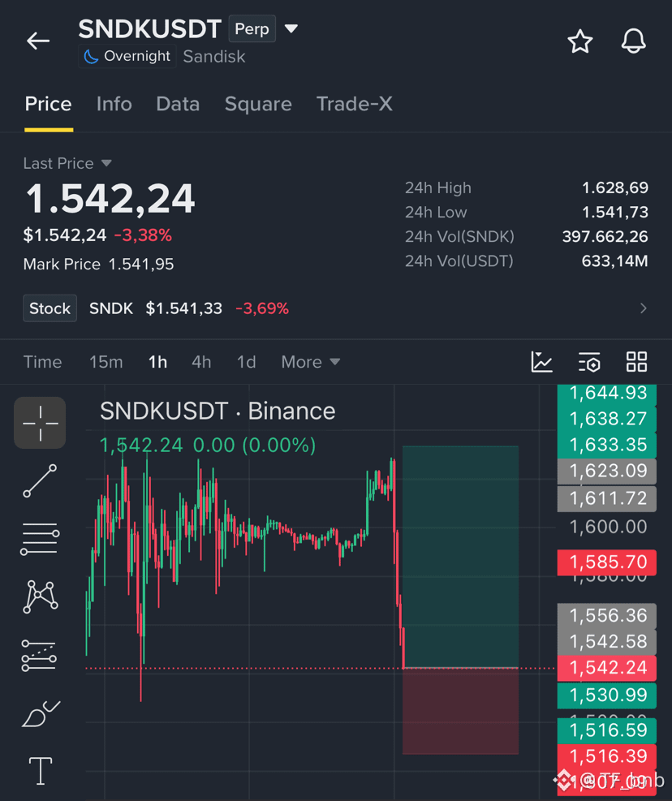Tap the Stock tag button
This screenshot has width=672, height=801.
50,308
